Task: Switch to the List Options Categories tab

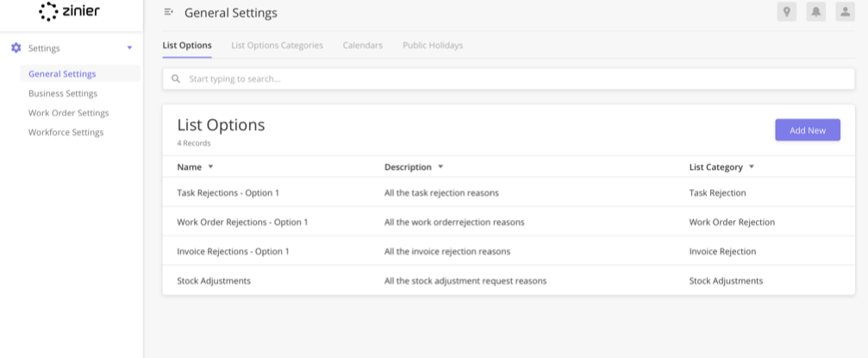Action: click(x=277, y=46)
